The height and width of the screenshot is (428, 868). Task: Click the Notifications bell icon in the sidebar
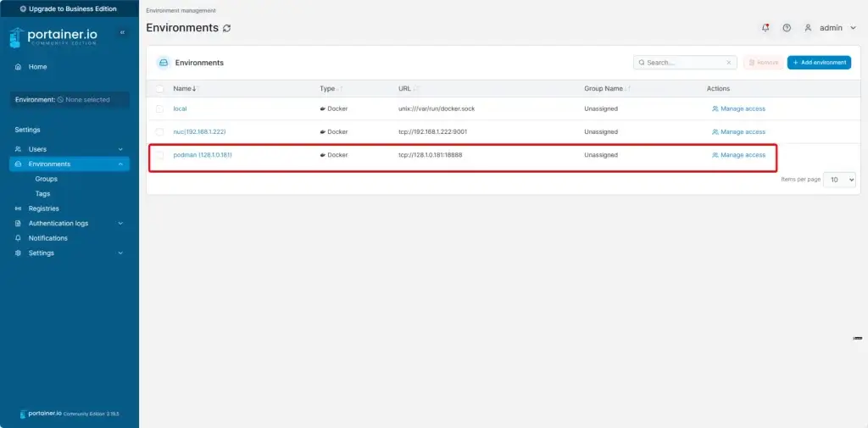pyautogui.click(x=19, y=238)
